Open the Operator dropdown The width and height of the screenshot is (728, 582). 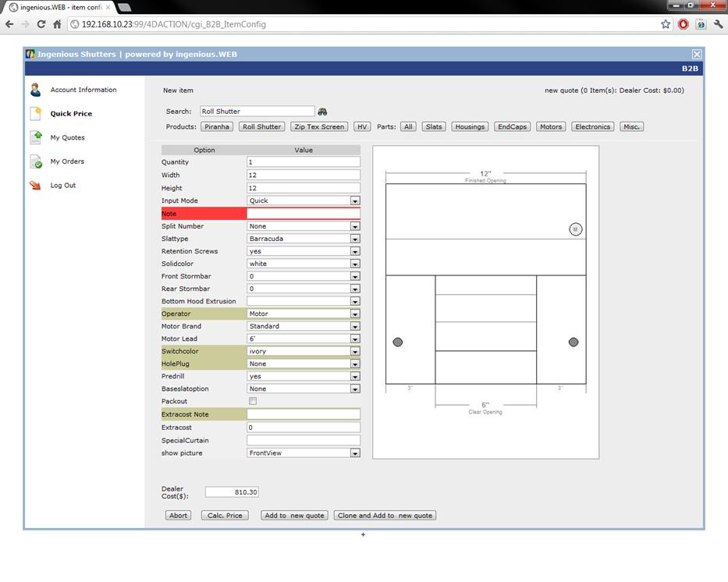coord(355,314)
